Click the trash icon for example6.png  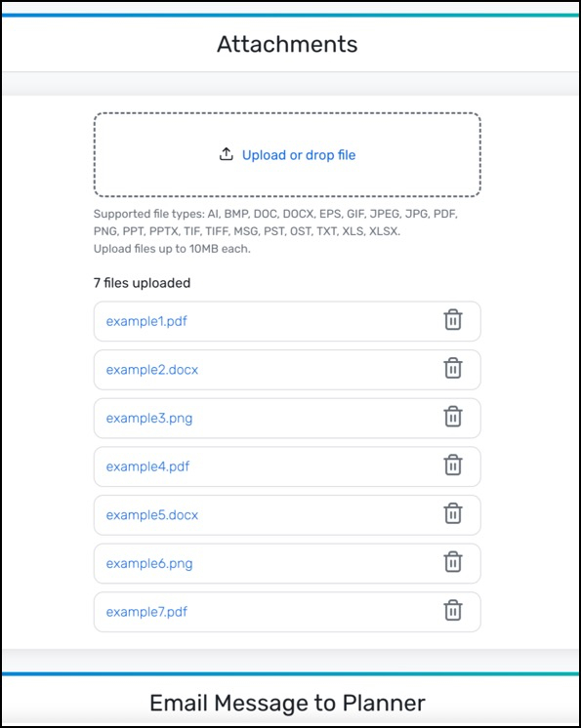pos(453,562)
